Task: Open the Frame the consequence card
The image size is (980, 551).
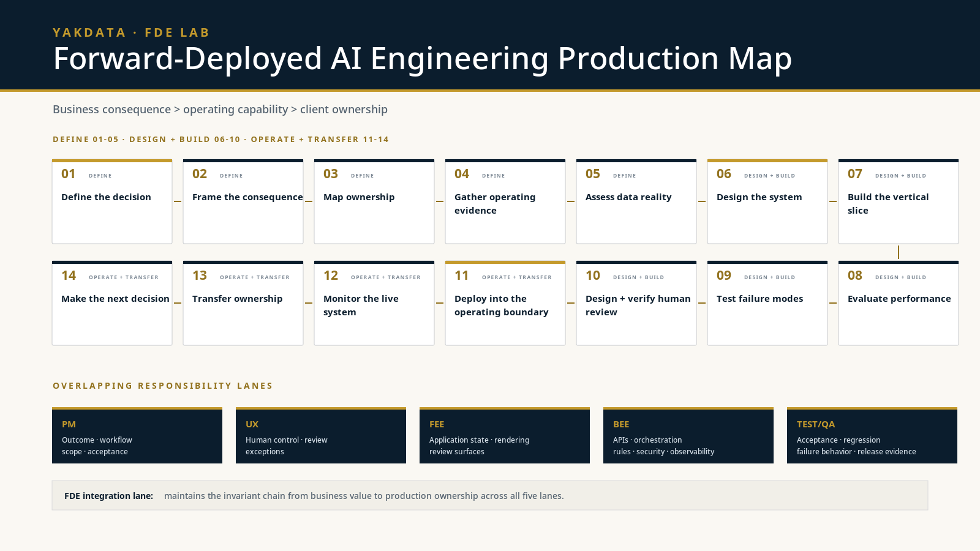Action: 243,201
